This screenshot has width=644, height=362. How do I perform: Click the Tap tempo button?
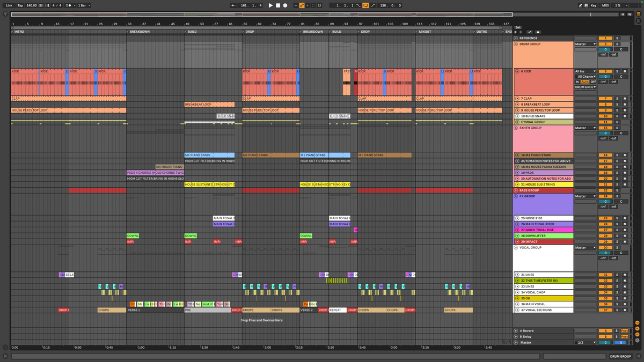tap(20, 5)
